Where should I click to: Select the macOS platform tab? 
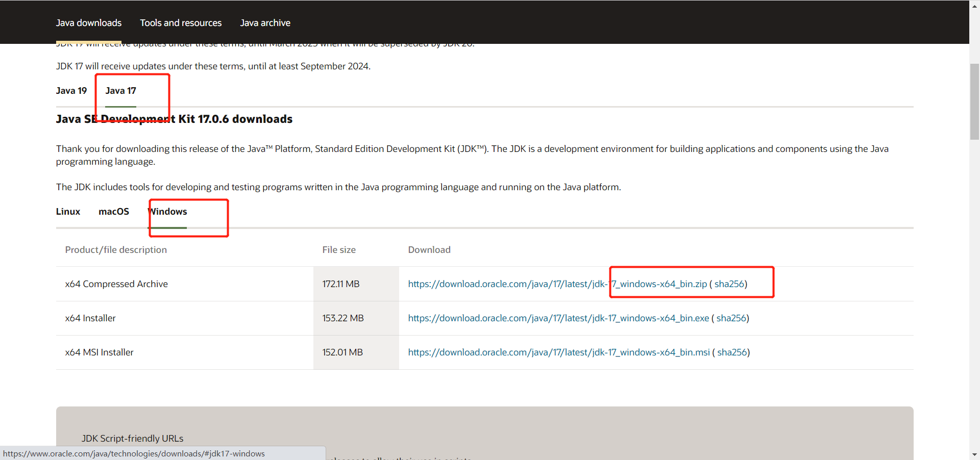114,212
